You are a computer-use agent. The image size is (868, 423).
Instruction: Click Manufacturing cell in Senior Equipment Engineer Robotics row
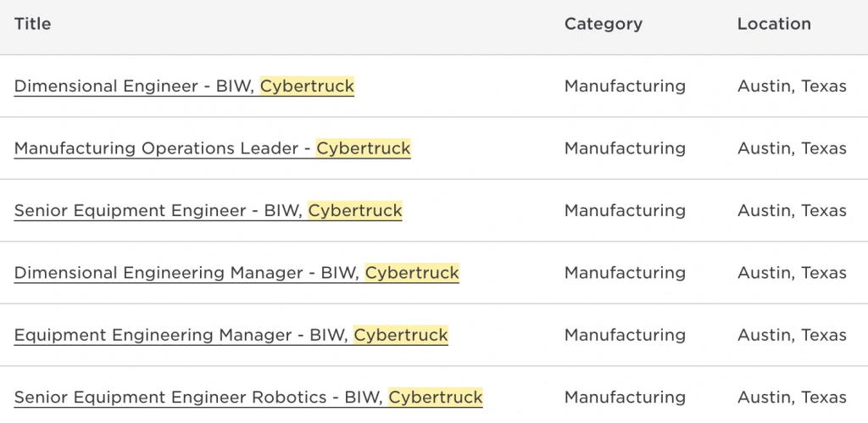pos(625,397)
